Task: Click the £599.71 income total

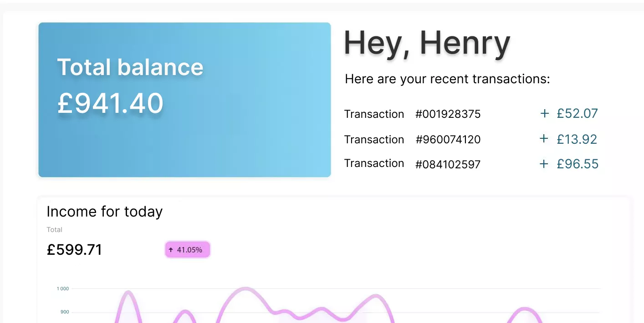Action: [75, 250]
